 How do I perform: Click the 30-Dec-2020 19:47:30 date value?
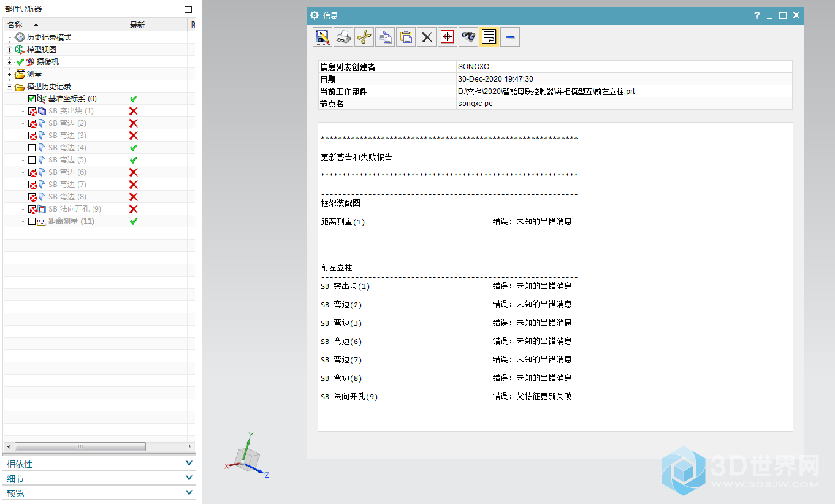point(495,79)
